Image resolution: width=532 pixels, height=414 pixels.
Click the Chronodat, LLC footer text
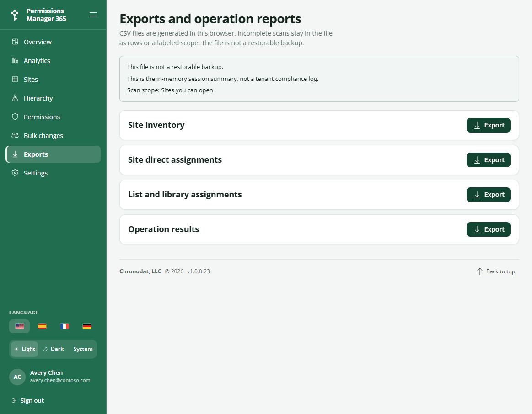(x=140, y=271)
